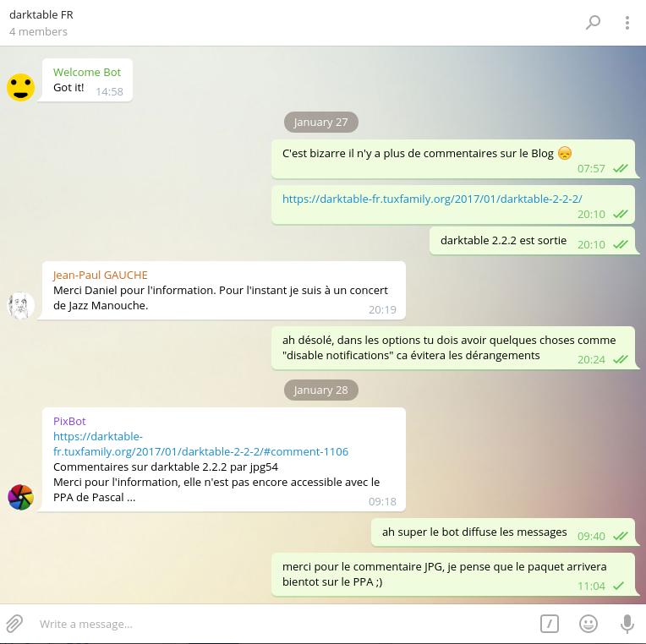
Task: Open the chat search magnifier icon
Action: [x=593, y=23]
